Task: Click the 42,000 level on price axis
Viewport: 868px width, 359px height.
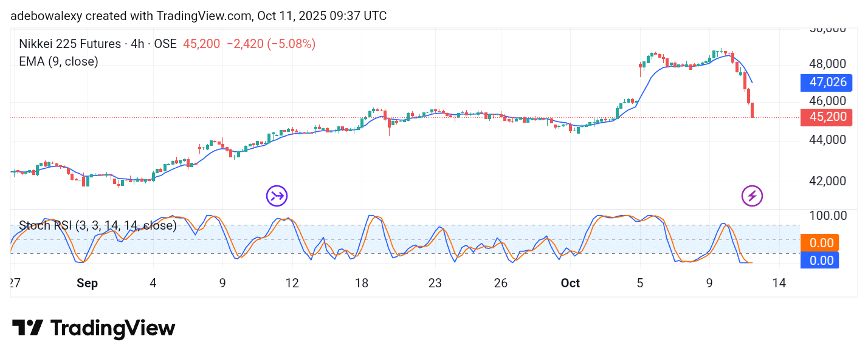Action: [828, 181]
